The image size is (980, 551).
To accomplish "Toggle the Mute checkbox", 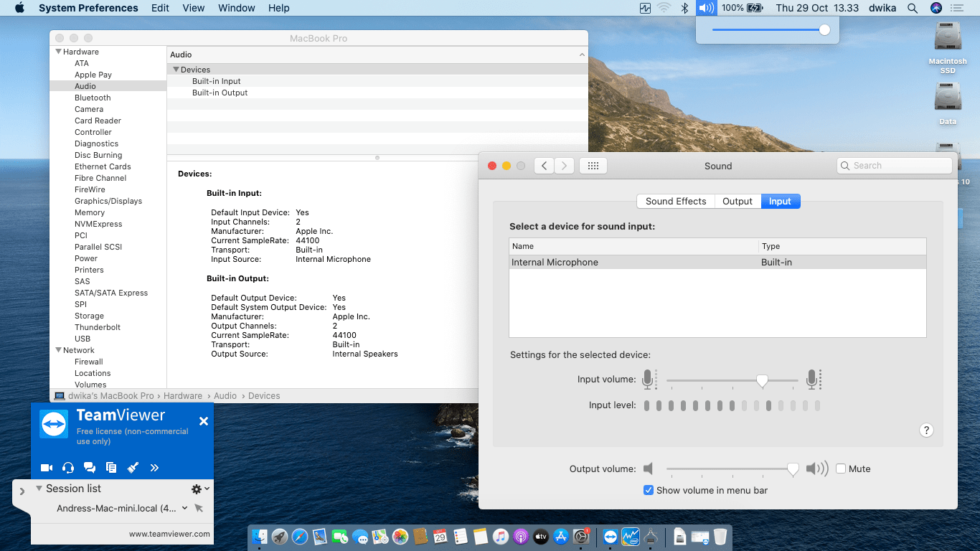I will pyautogui.click(x=841, y=468).
